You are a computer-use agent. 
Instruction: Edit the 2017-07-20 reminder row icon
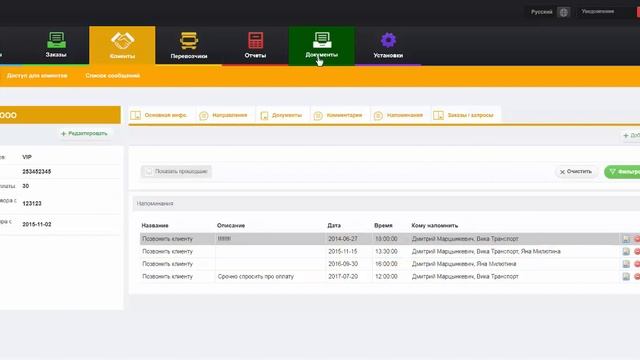[x=626, y=277]
